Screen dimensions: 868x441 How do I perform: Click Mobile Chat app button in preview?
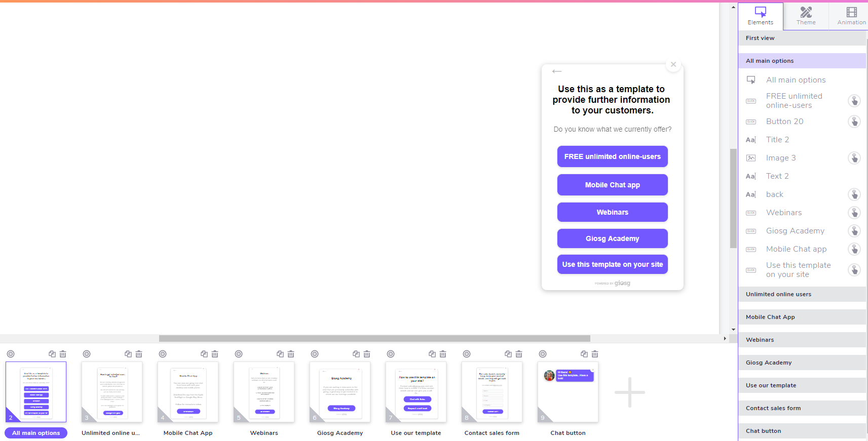[x=612, y=185]
